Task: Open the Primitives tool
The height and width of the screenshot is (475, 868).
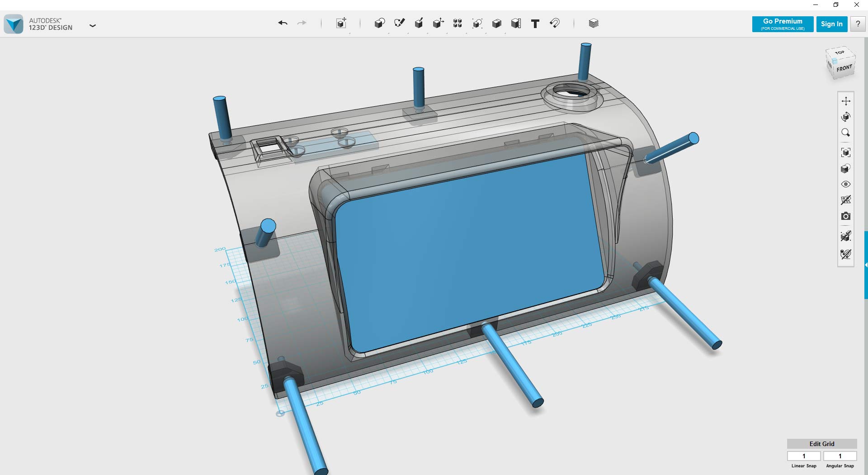Action: [380, 24]
